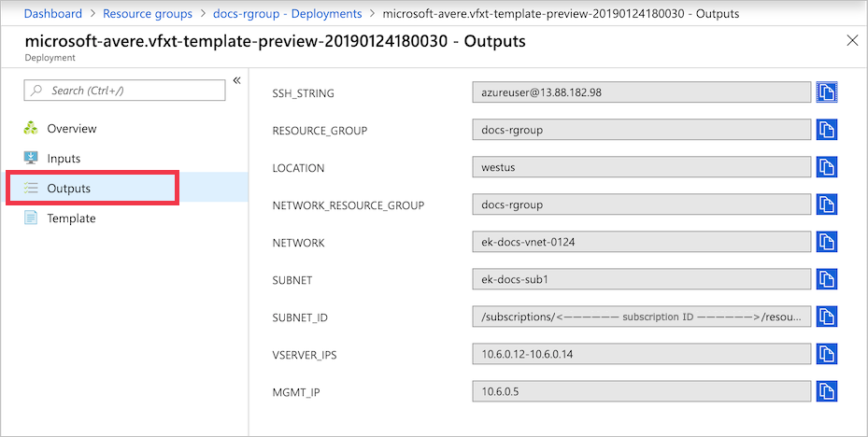Copy the NETWORK_RESOURCE_GROUP value to clipboard
The width and height of the screenshot is (868, 437).
pyautogui.click(x=827, y=204)
